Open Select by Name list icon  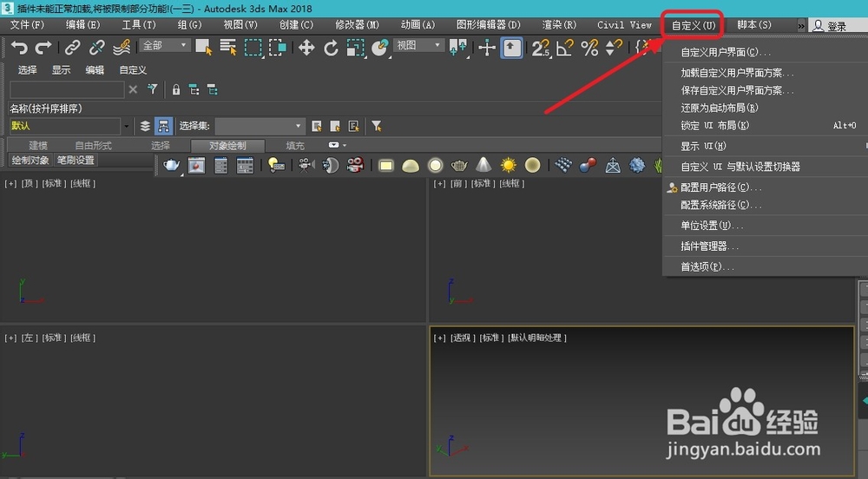click(x=228, y=48)
